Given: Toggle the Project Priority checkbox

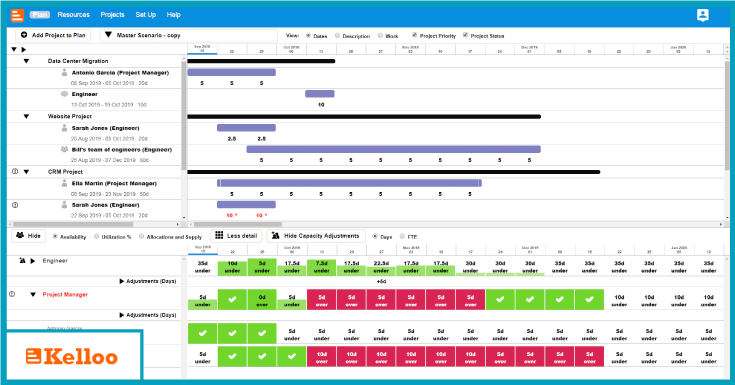Looking at the screenshot, I should (x=414, y=35).
